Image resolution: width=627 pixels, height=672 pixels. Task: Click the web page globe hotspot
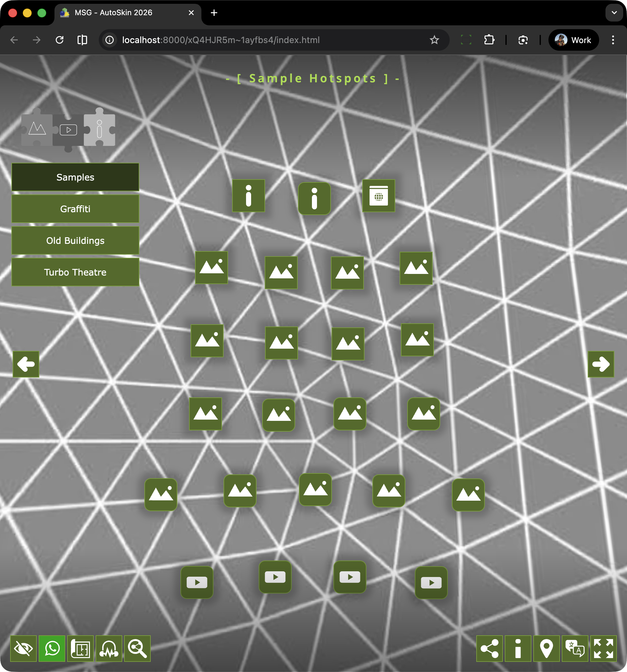(378, 196)
